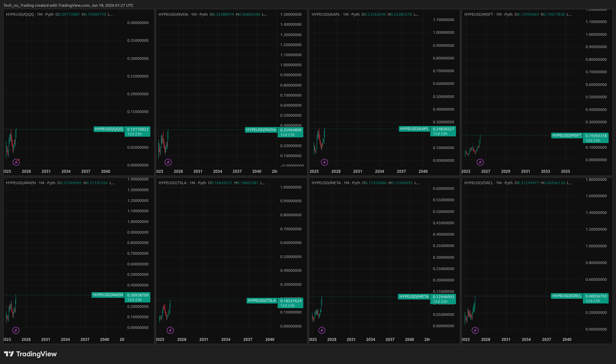Click the green HYPEUSD/META symbol tag

414,296
